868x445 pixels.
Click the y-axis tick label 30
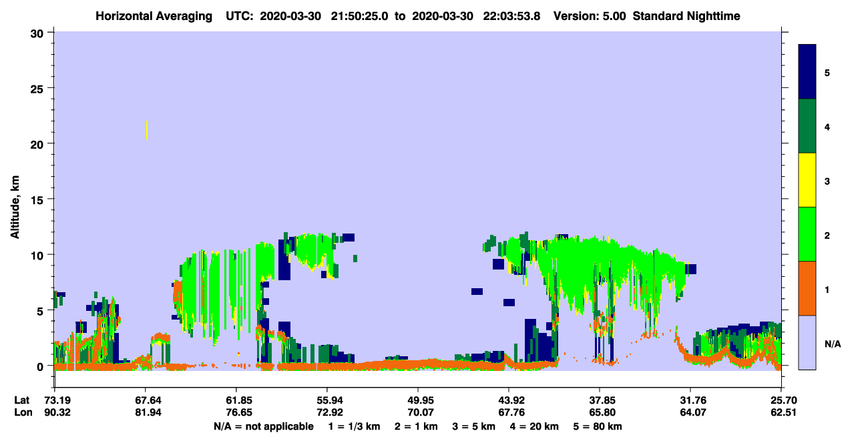pos(39,32)
